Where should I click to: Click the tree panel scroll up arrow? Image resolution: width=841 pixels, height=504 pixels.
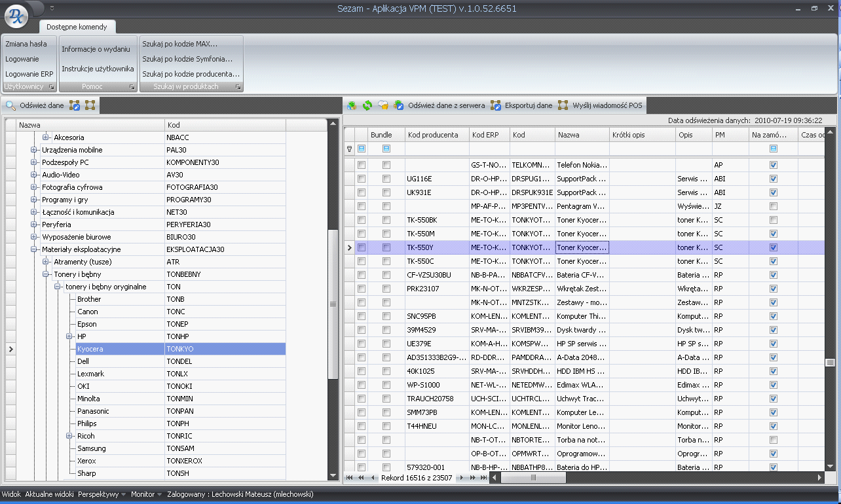(x=333, y=123)
